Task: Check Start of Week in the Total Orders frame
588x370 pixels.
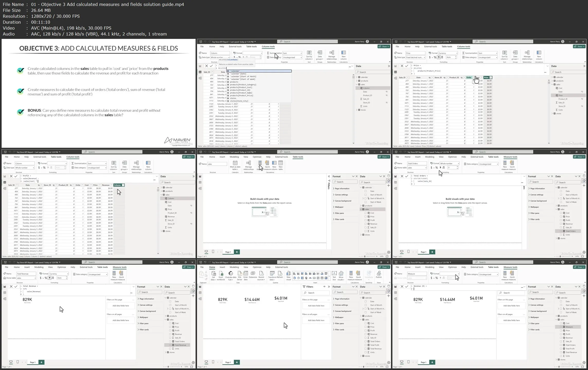Action: [x=561, y=202]
